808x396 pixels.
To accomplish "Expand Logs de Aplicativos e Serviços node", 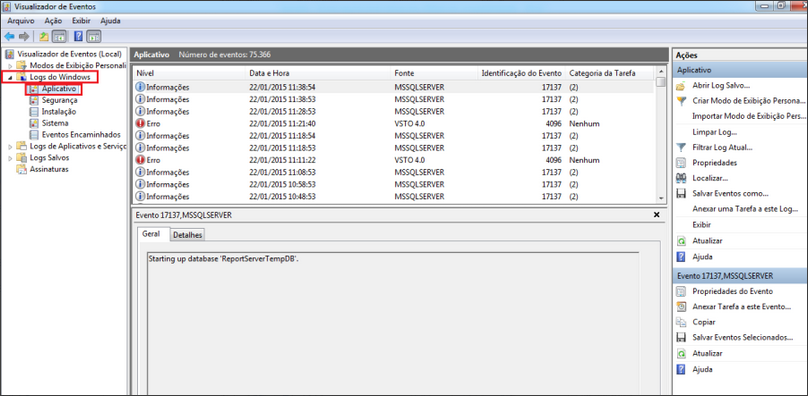I will [10, 146].
